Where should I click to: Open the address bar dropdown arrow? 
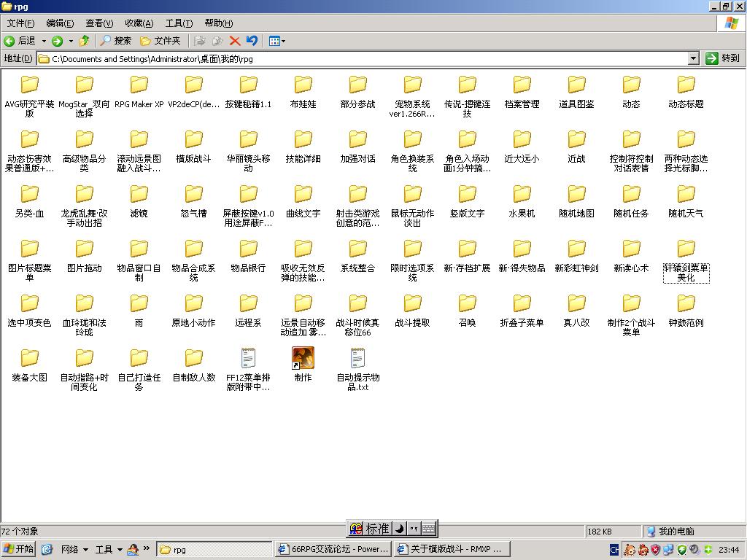(x=694, y=58)
